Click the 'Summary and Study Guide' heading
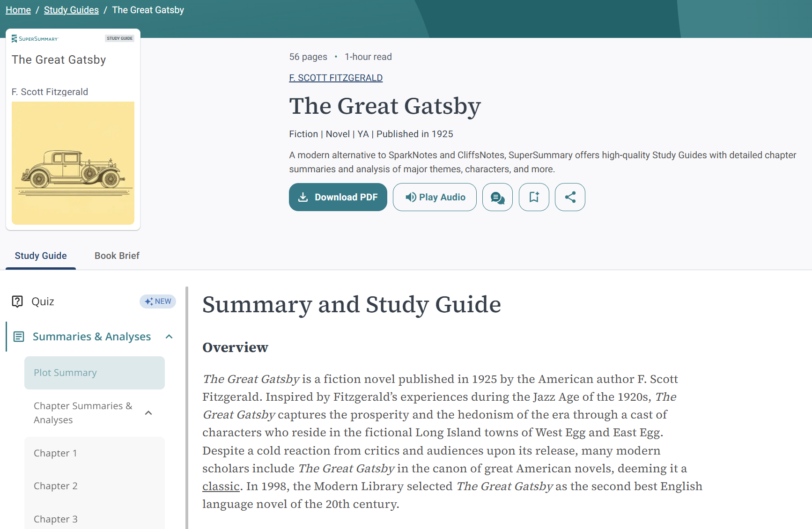Image resolution: width=812 pixels, height=529 pixels. 352,304
